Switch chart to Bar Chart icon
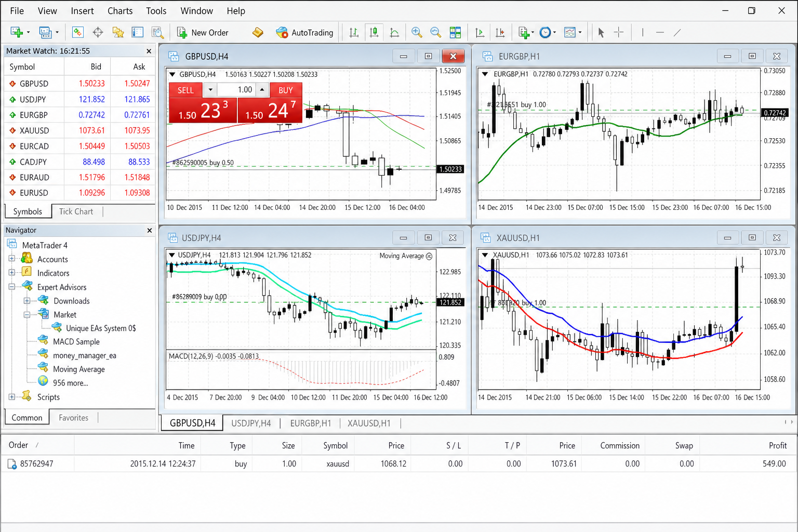Image resolution: width=798 pixels, height=532 pixels. (x=354, y=33)
